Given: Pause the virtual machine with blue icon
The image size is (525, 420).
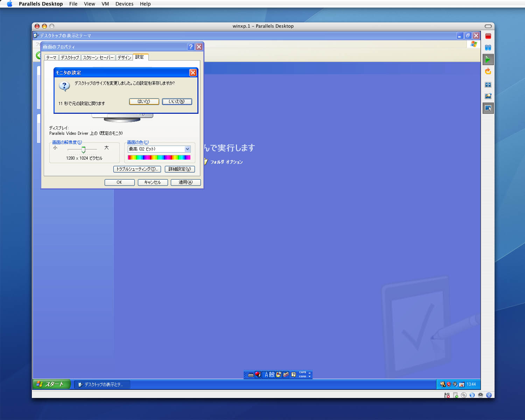Looking at the screenshot, I should click(488, 48).
